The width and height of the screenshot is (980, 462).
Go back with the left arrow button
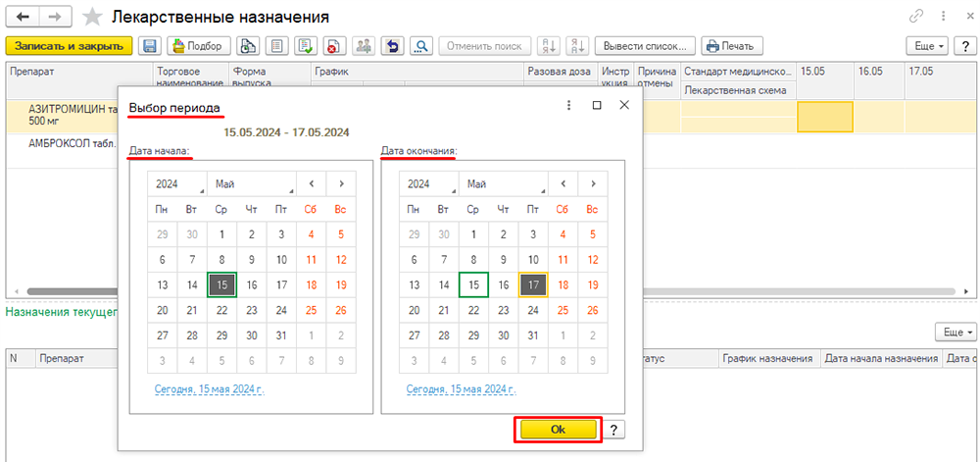pyautogui.click(x=24, y=17)
